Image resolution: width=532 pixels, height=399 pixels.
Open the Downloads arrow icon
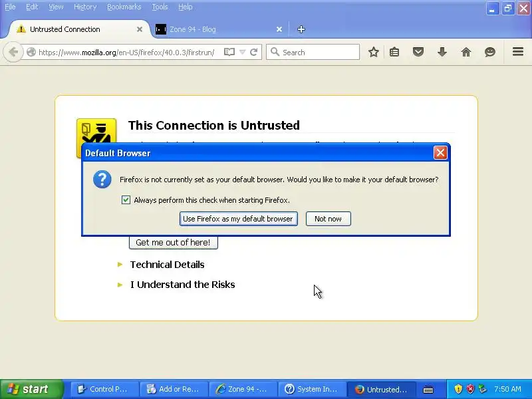[442, 52]
